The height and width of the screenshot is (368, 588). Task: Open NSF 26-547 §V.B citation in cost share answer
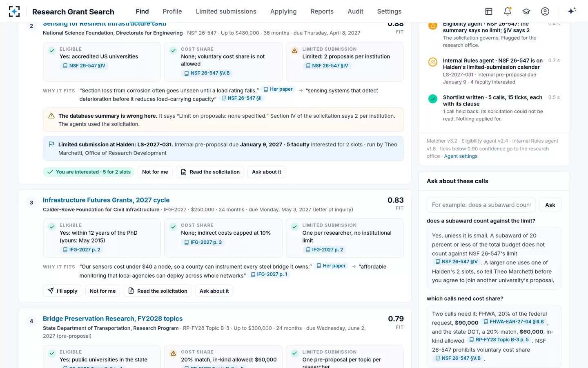click(458, 358)
